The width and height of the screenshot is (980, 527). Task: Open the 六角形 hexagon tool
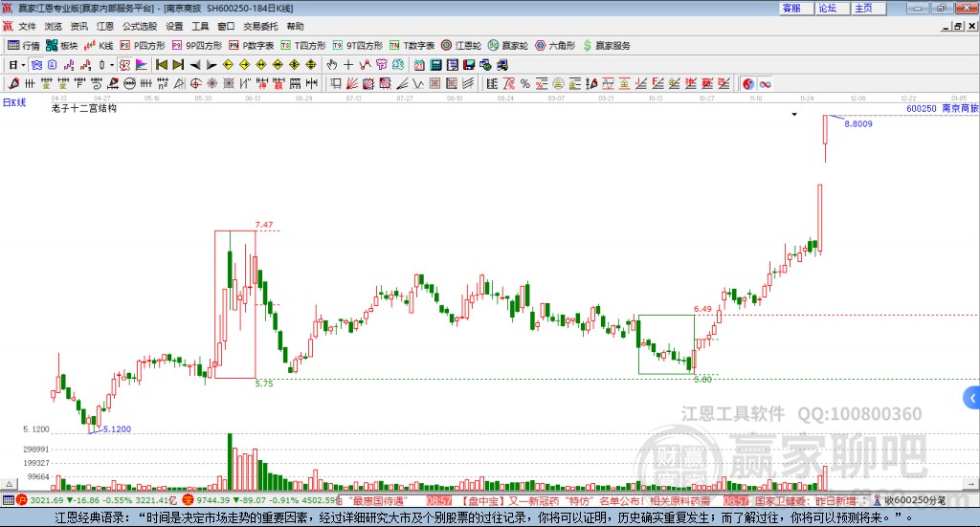pyautogui.click(x=555, y=46)
